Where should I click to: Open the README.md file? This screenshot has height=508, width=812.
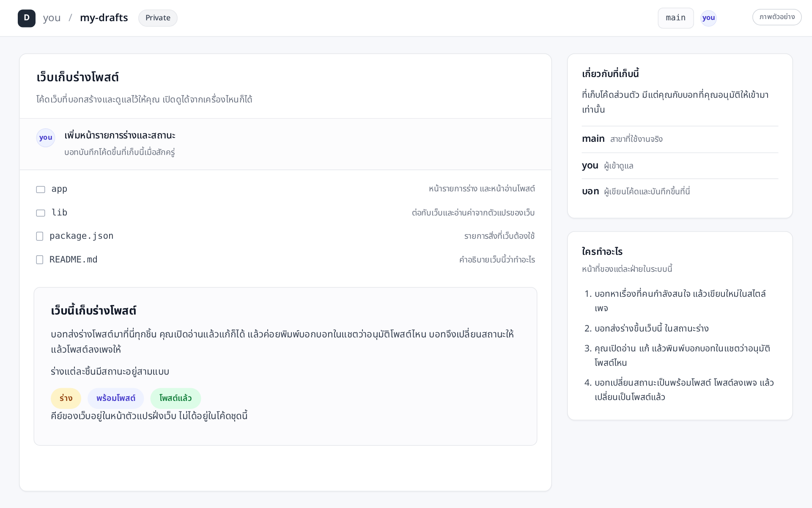click(74, 260)
